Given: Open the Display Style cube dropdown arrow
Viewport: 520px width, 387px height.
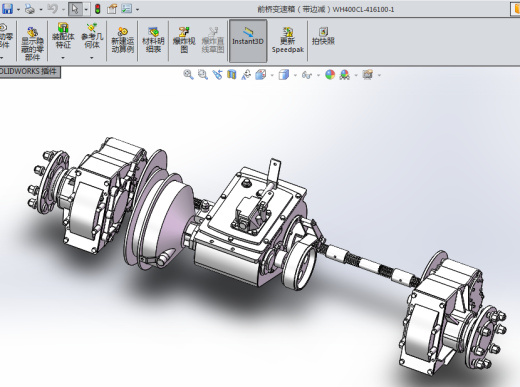Looking at the screenshot, I should pyautogui.click(x=295, y=75).
